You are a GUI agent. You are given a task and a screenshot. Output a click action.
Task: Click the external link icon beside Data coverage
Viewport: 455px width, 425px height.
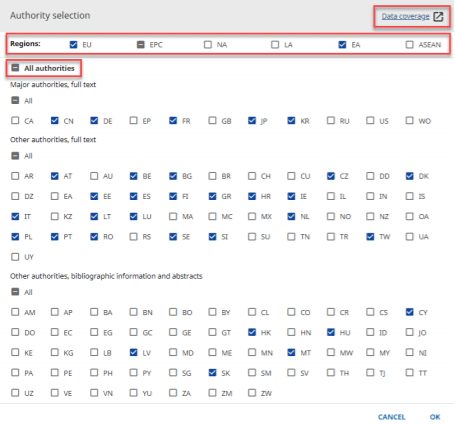438,16
